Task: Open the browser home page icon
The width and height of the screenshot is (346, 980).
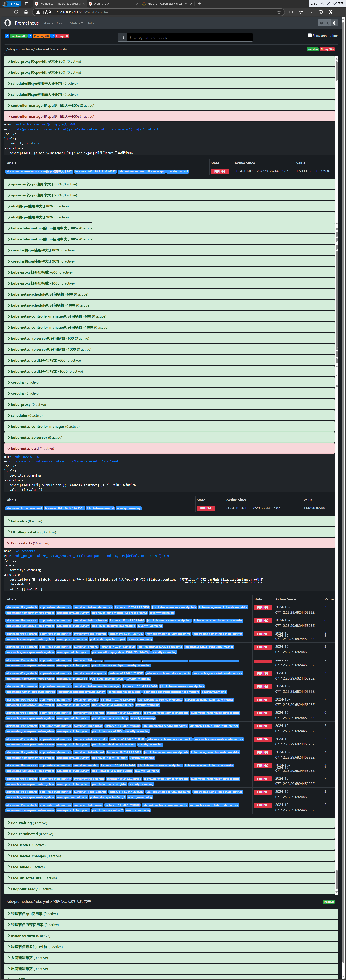Action: click(26, 12)
